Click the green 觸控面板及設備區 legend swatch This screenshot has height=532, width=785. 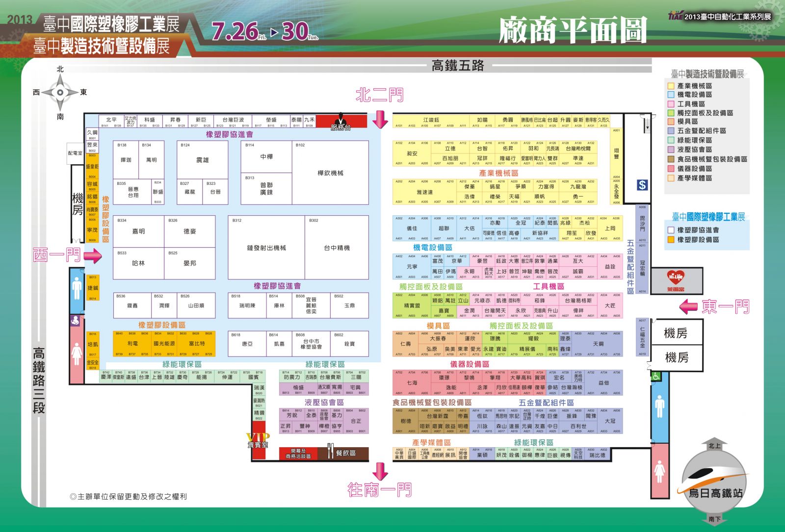pyautogui.click(x=671, y=113)
